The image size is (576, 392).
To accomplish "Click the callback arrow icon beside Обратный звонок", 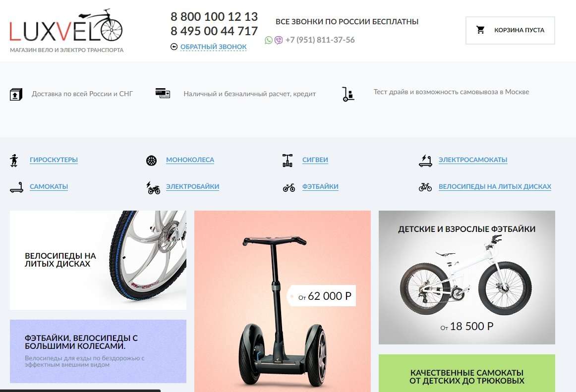I will pos(174,47).
